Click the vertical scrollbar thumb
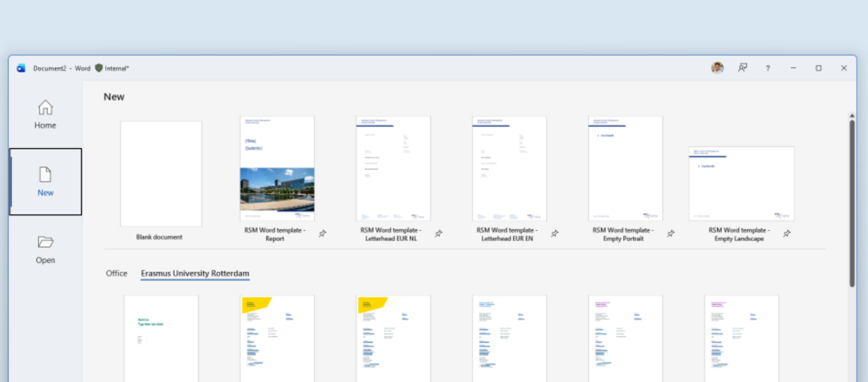 click(x=852, y=202)
